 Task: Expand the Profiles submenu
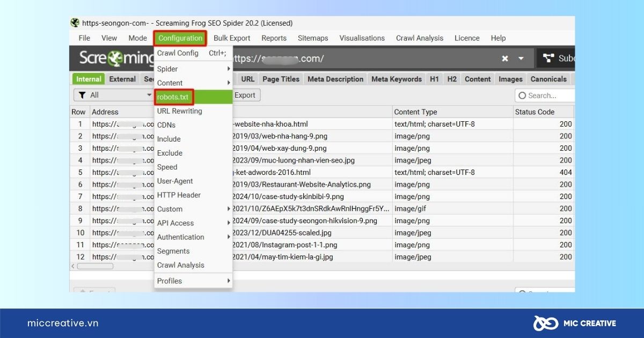coord(193,281)
